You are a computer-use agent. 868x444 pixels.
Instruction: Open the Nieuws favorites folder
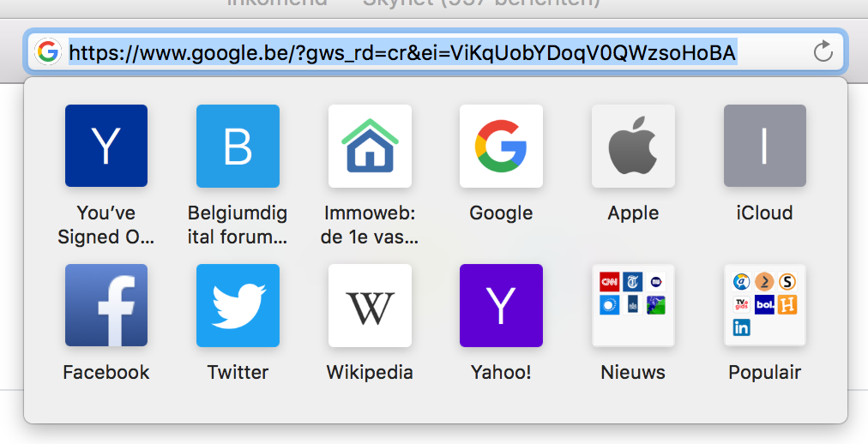[x=633, y=305]
